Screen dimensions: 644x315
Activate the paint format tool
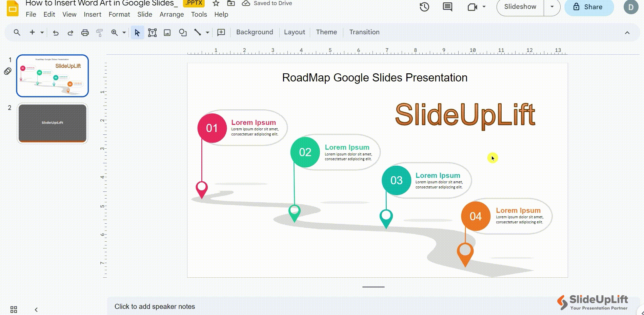coord(99,32)
